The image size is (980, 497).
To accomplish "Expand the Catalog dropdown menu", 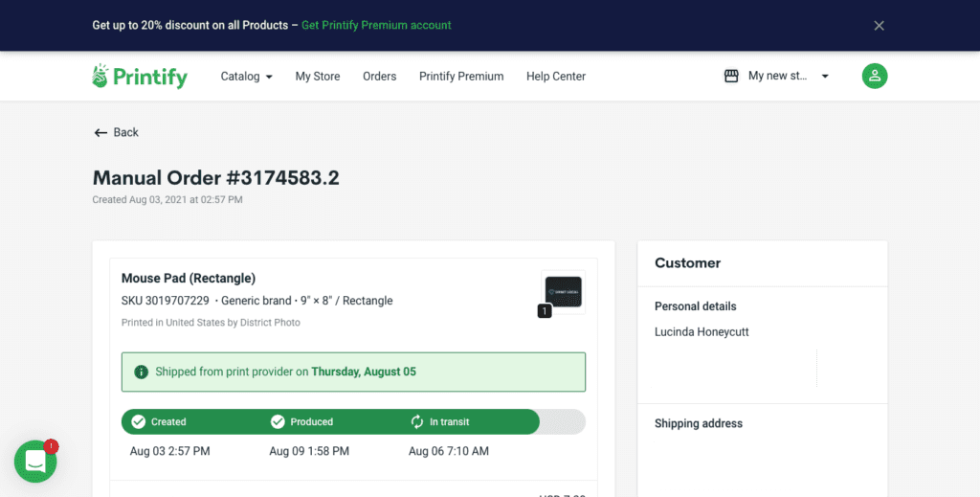I will [246, 77].
